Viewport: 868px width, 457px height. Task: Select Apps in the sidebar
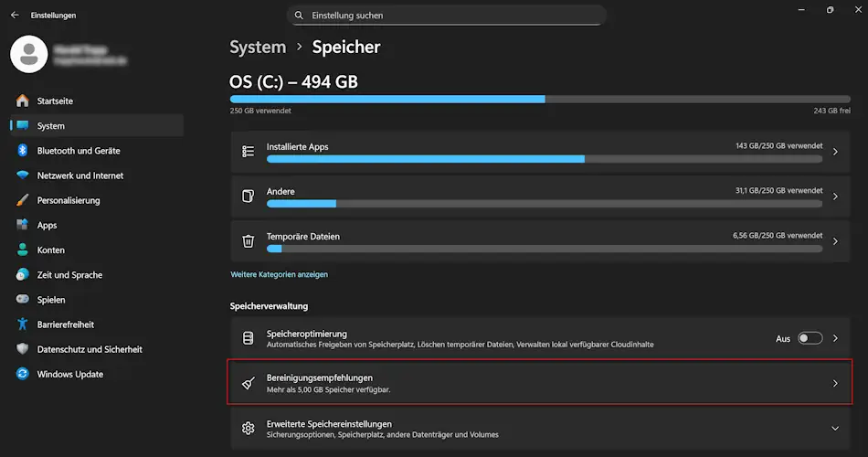pos(47,225)
